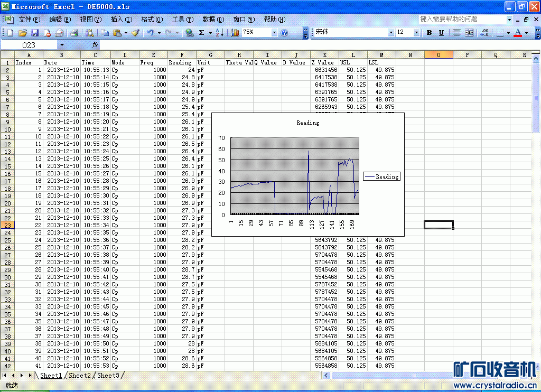Copy selection using the Copy icon
This screenshot has height=392, width=541.
(105, 33)
